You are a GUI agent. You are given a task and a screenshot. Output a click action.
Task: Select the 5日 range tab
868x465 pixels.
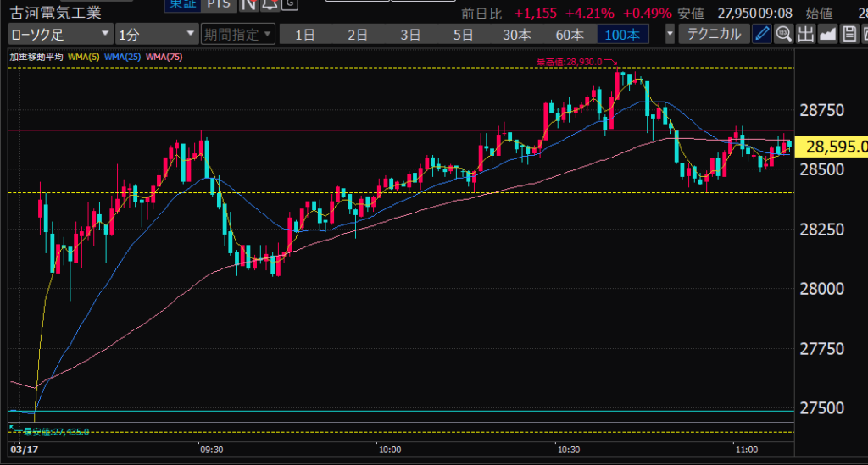pos(463,35)
